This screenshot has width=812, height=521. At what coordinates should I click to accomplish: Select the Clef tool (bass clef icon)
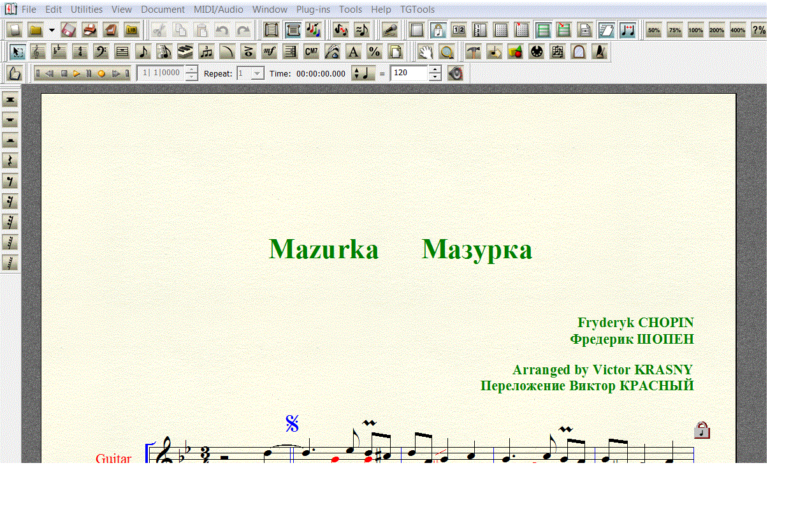pyautogui.click(x=101, y=52)
